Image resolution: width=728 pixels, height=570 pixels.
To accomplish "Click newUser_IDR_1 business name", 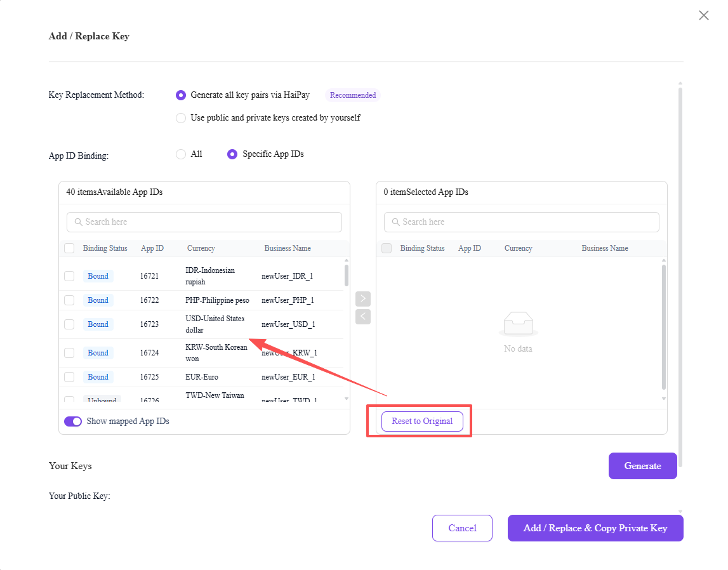I will [x=288, y=276].
